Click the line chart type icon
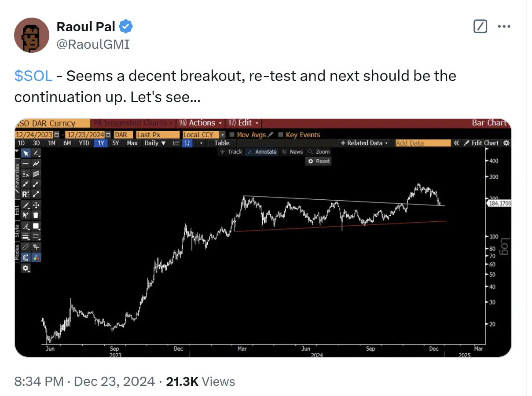Image resolution: width=532 pixels, height=396 pixels. coord(176,143)
